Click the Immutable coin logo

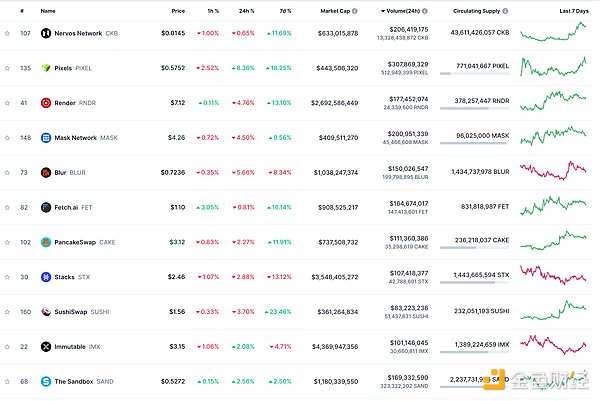tap(46, 346)
